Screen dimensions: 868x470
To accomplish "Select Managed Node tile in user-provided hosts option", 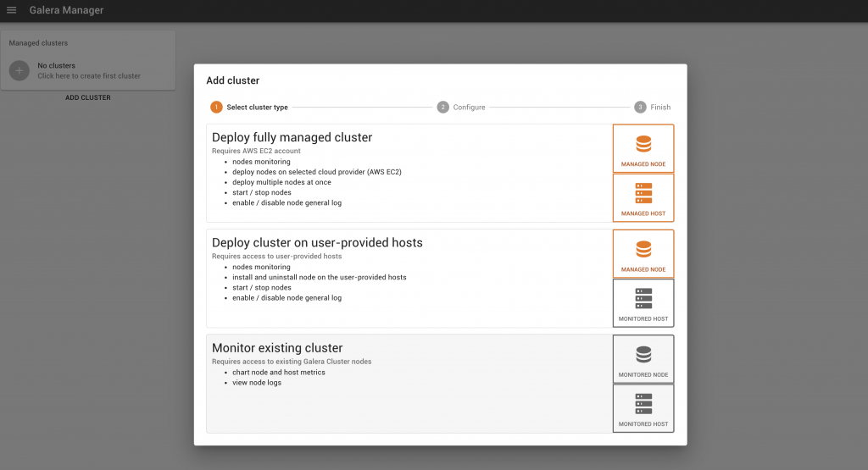I will [643, 254].
